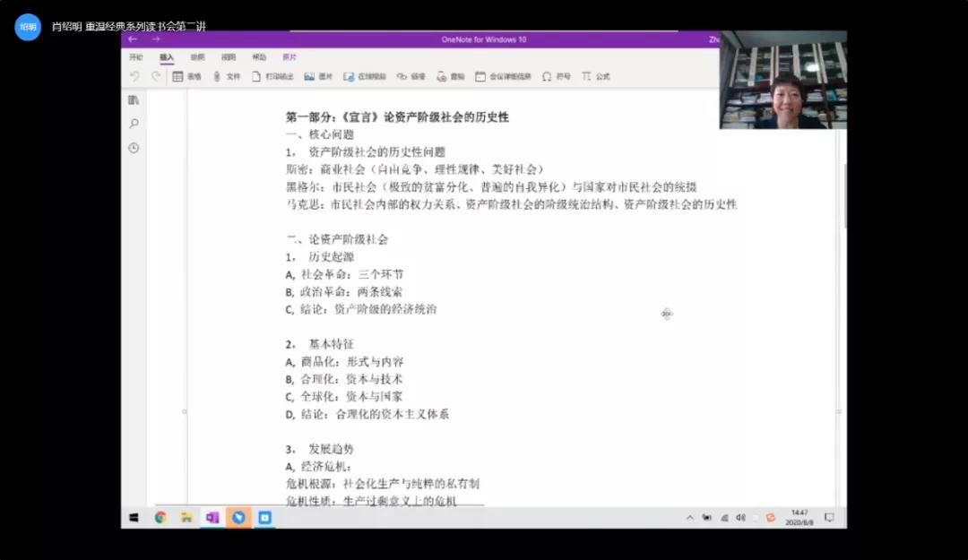Switch to the 绘图 ribbon tab

197,57
